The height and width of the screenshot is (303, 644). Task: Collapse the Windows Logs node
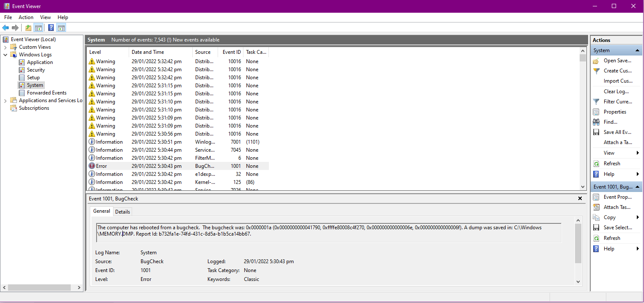6,55
